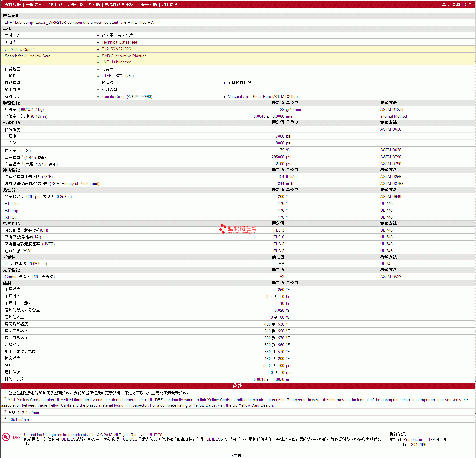
Task: Click 高电弧燃烧指数(HAI) row label
Action: (23, 237)
